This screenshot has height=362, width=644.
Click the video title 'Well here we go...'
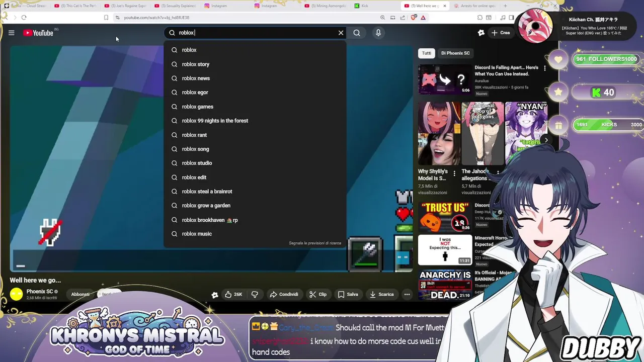click(x=35, y=280)
